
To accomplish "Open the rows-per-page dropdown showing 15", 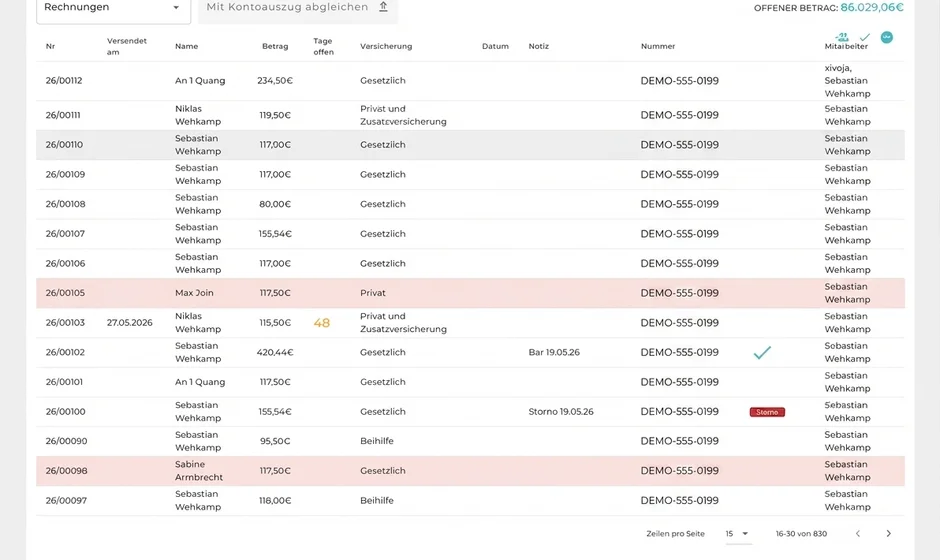I will click(737, 534).
